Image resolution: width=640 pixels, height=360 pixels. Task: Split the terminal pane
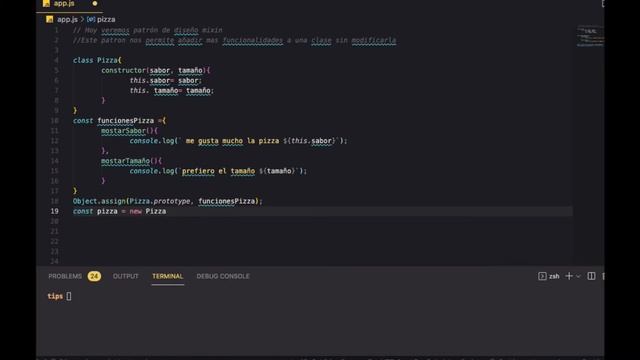591,276
